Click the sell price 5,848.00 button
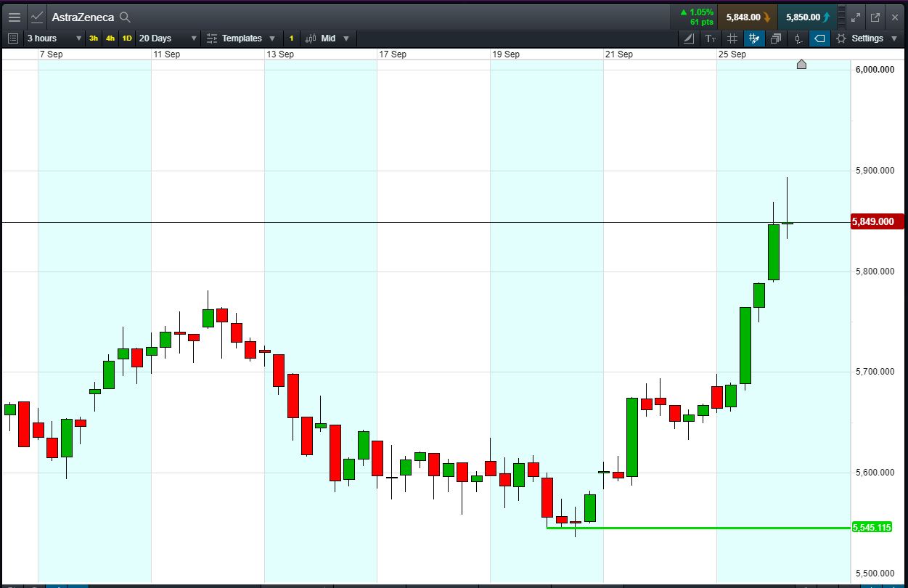This screenshot has width=908, height=588. click(748, 17)
